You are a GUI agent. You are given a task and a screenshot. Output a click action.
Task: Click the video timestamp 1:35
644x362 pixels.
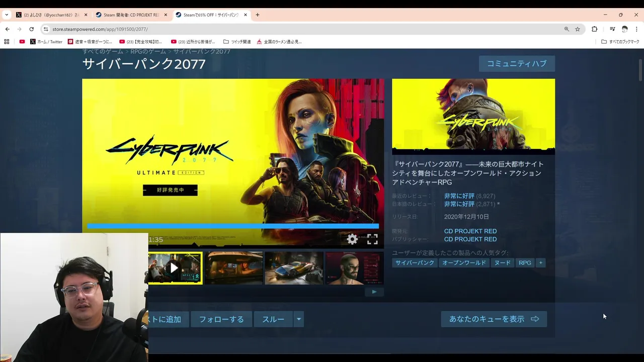click(x=155, y=240)
